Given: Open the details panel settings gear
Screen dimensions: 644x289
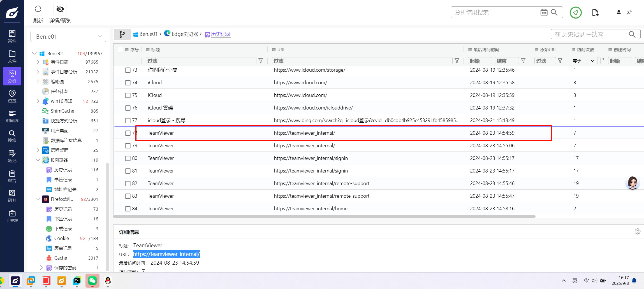Looking at the screenshot, I should tap(638, 231).
